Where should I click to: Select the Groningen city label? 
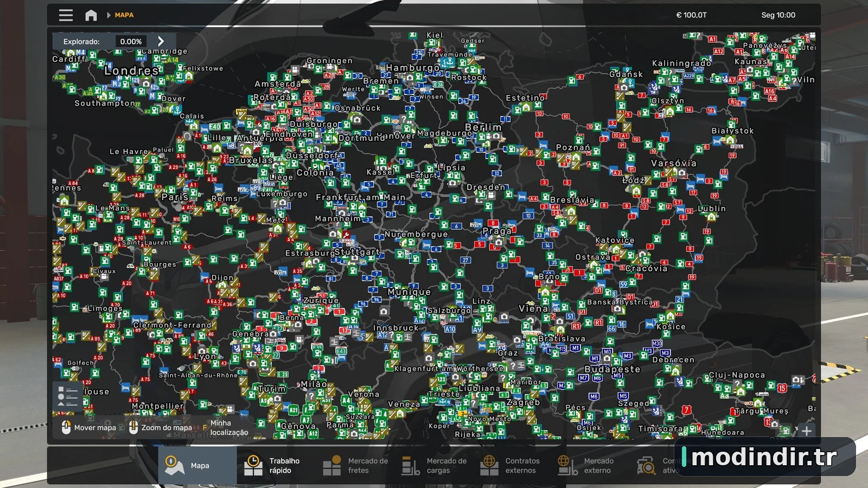329,61
